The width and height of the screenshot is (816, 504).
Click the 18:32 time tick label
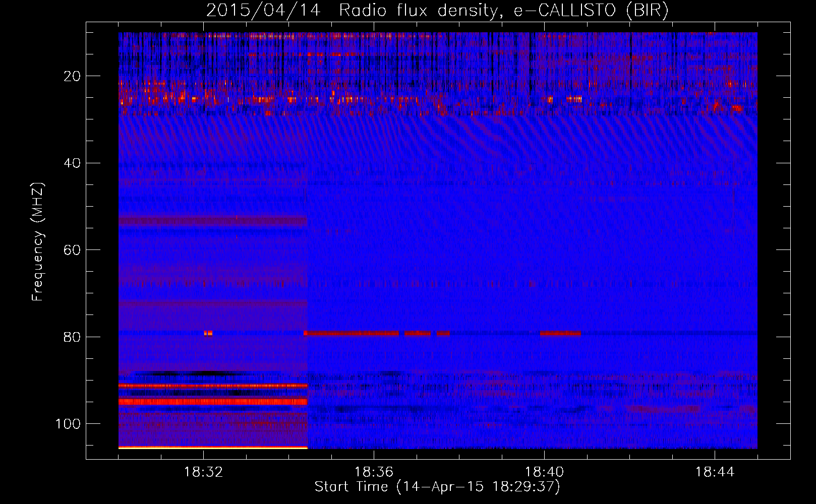point(203,472)
